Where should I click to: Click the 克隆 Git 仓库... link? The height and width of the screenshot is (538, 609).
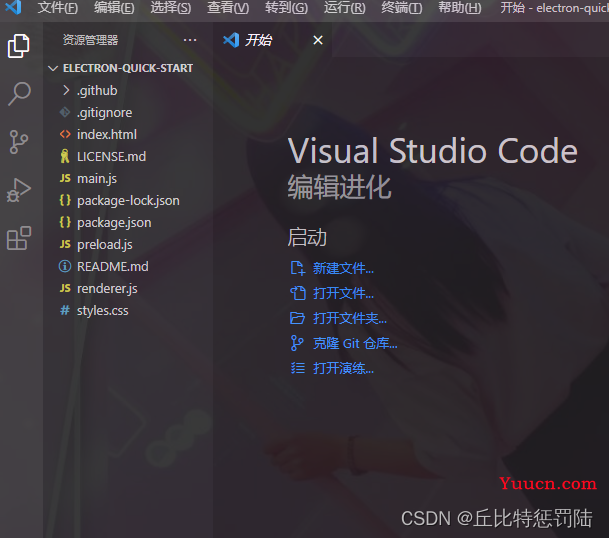tap(355, 343)
